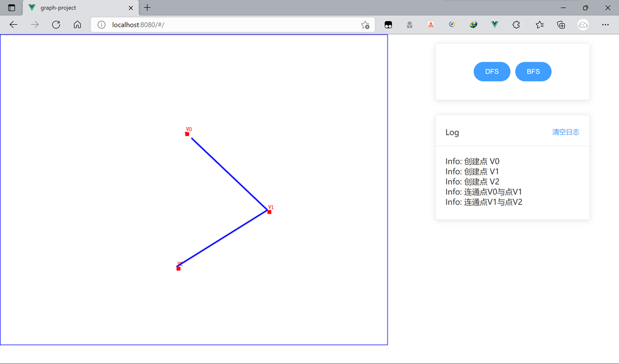The width and height of the screenshot is (619, 364).
Task: Clear the log via 清空日志 link
Action: click(566, 132)
